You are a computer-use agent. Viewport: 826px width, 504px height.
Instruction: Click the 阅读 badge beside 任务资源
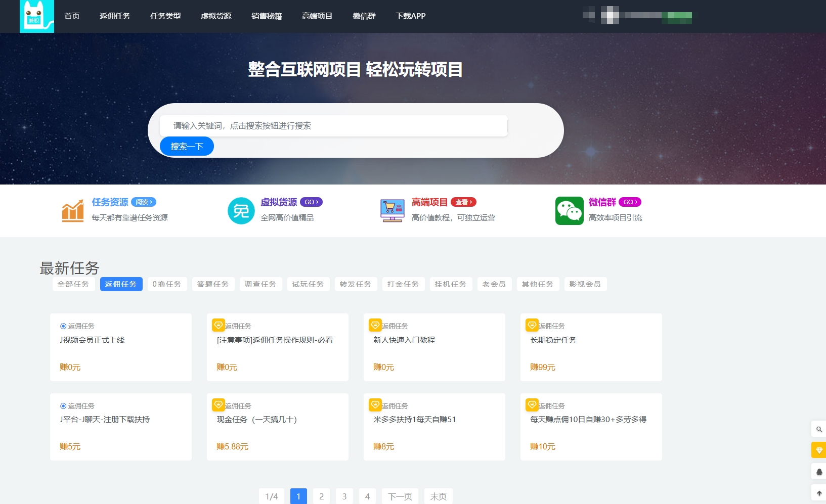pos(144,202)
